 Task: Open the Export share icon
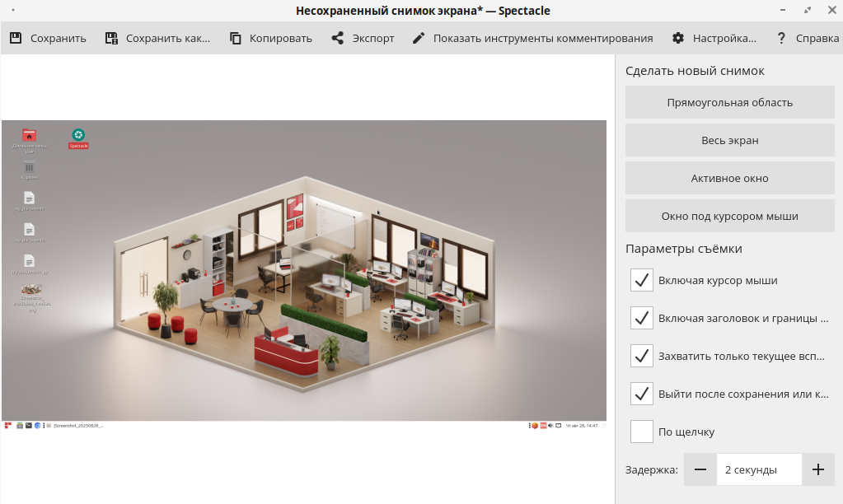click(338, 38)
